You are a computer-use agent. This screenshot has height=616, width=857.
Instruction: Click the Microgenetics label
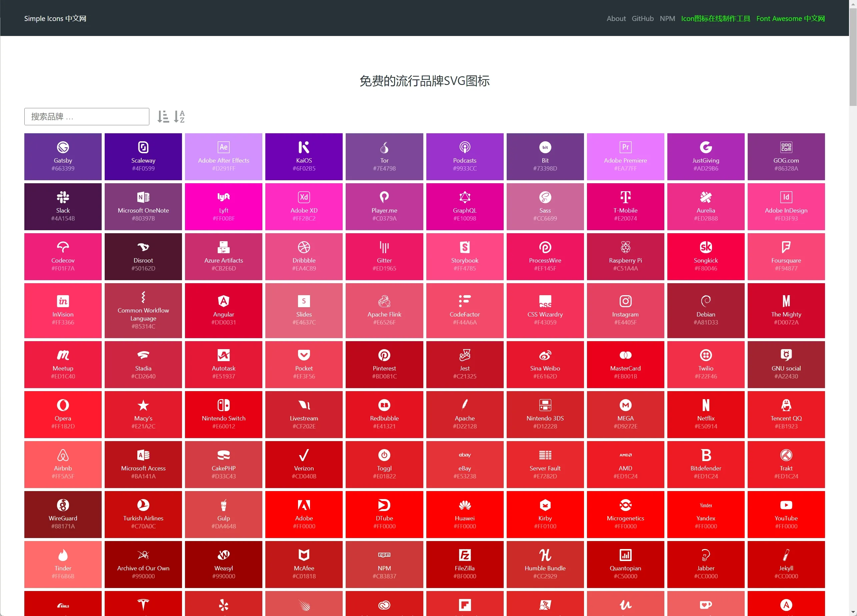coord(625,518)
